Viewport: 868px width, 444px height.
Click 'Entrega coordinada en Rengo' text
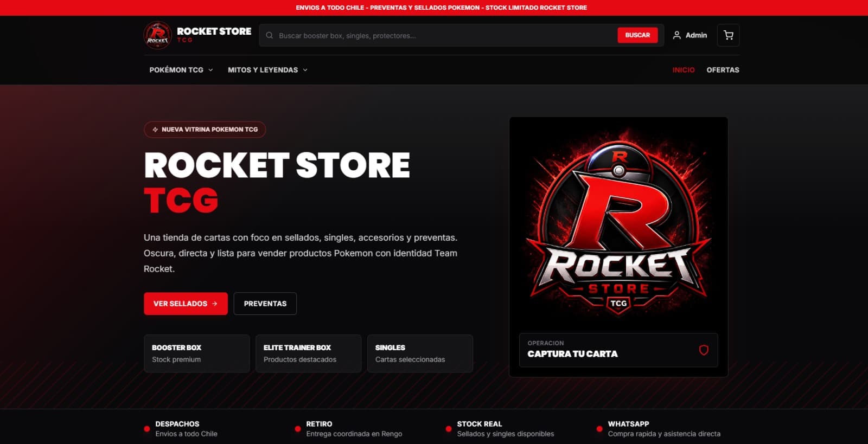[354, 434]
